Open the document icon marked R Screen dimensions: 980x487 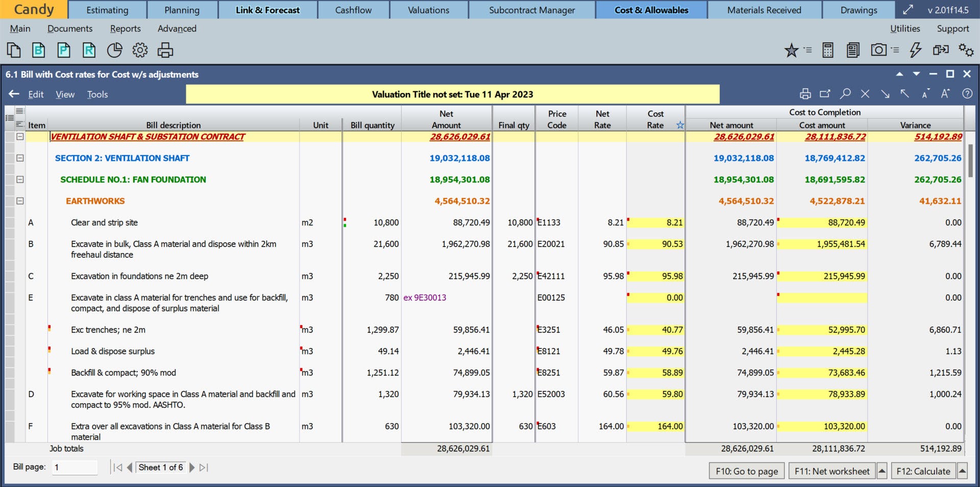click(x=89, y=50)
